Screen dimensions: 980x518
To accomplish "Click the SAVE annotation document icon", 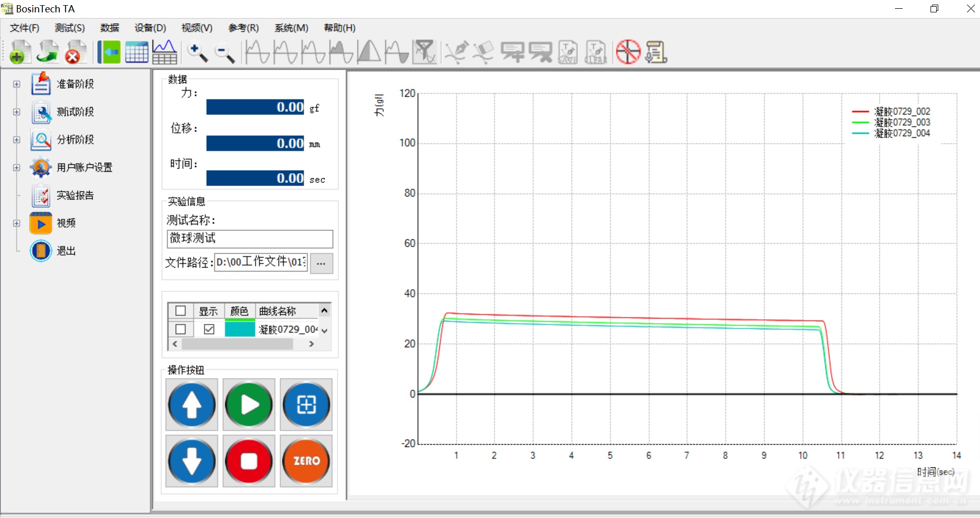I will (x=568, y=52).
